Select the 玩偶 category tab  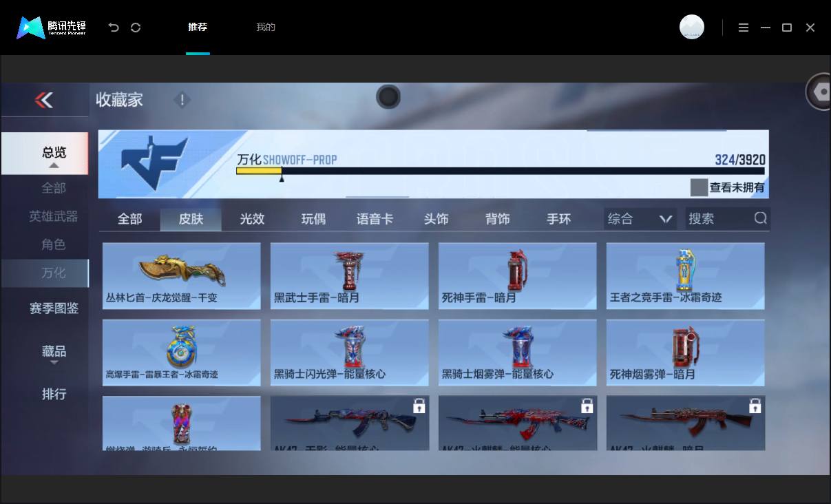click(x=313, y=219)
